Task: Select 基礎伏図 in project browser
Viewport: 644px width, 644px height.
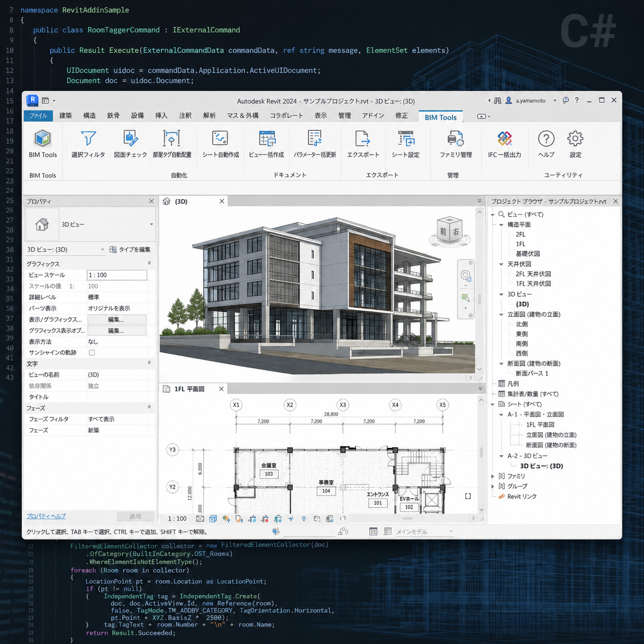Action: pos(527,254)
